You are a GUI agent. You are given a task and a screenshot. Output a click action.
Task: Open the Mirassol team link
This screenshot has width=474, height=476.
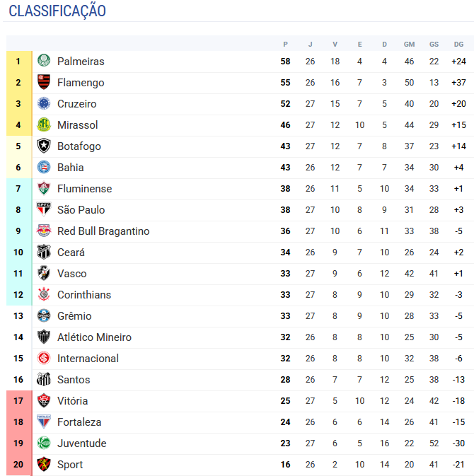point(77,125)
